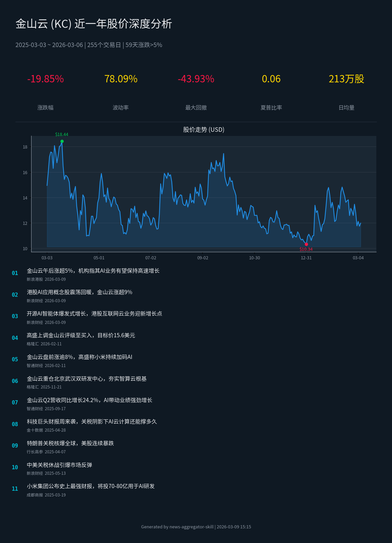Open headline 中美关税休战引爆市场反弹
The height and width of the screenshot is (543, 392).
click(x=59, y=465)
